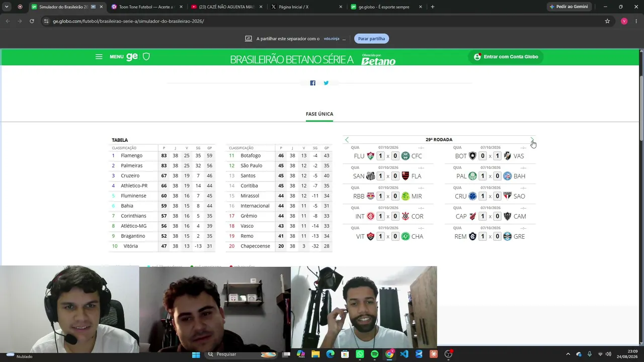Click the page vertical scrollbar
The image size is (644, 362).
point(641,108)
